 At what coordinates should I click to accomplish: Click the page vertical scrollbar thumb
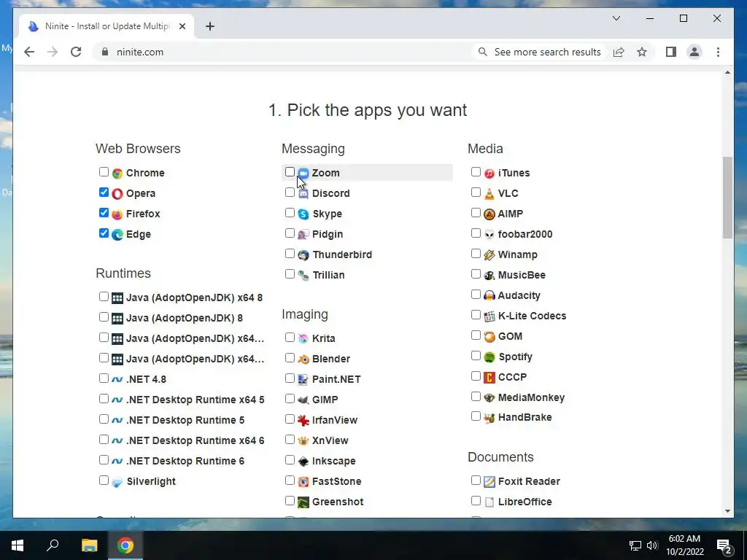(x=727, y=198)
